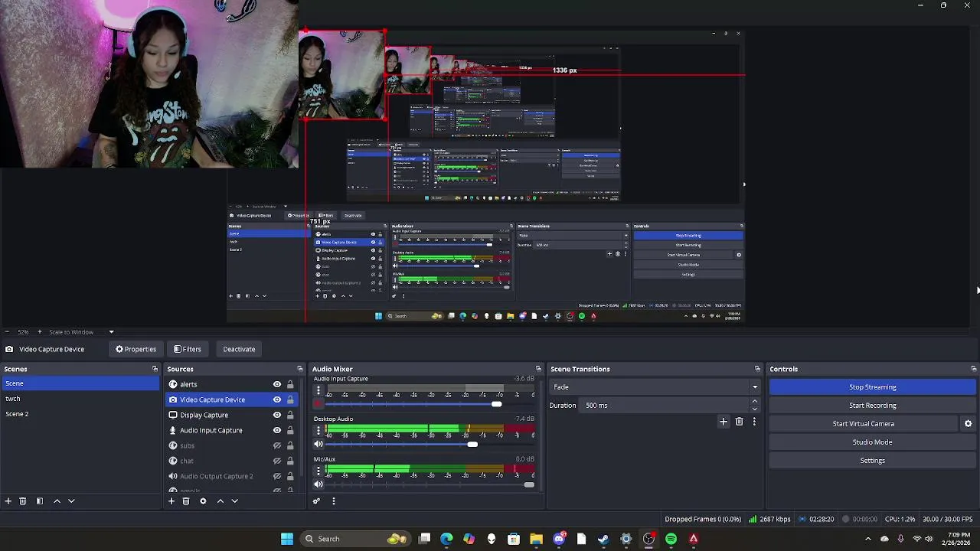
Task: Mute Mic/Aux in mixer
Action: 318,484
